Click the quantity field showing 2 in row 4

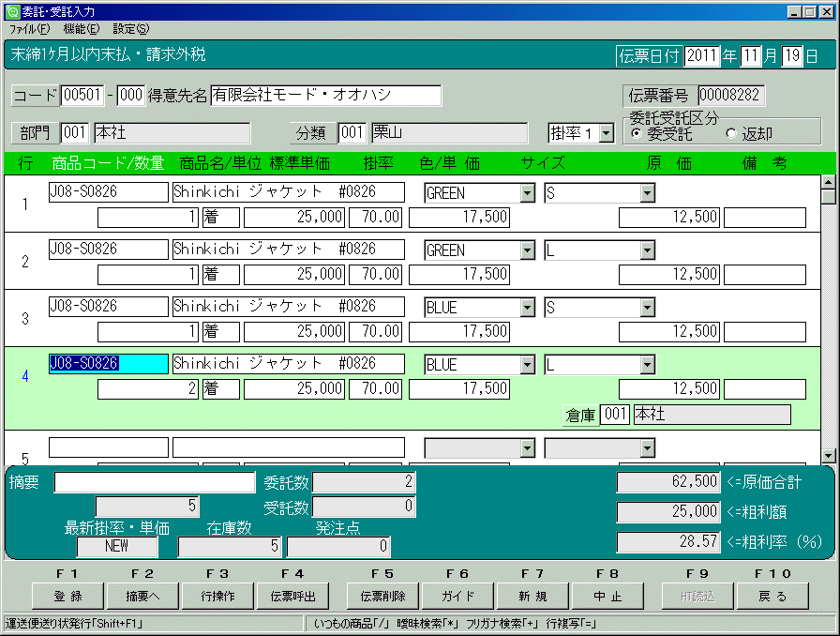(x=148, y=388)
